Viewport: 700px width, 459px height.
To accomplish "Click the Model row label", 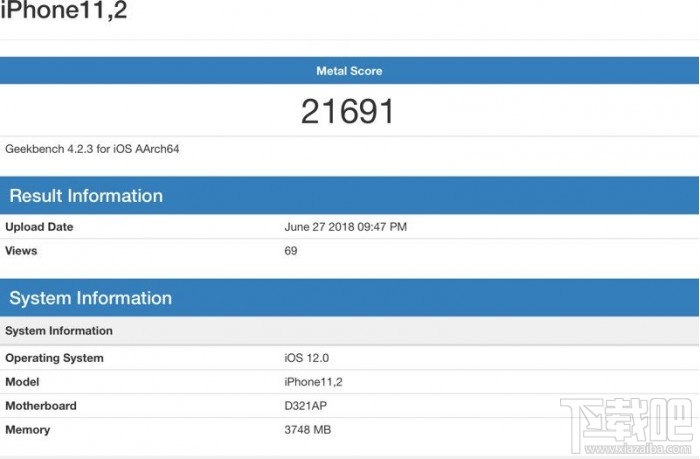I will pos(22,382).
